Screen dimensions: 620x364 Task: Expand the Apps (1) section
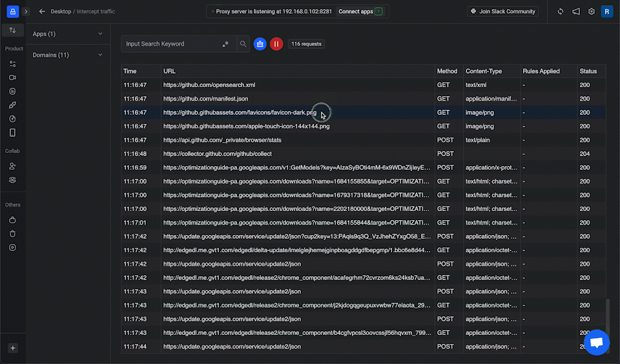click(68, 34)
